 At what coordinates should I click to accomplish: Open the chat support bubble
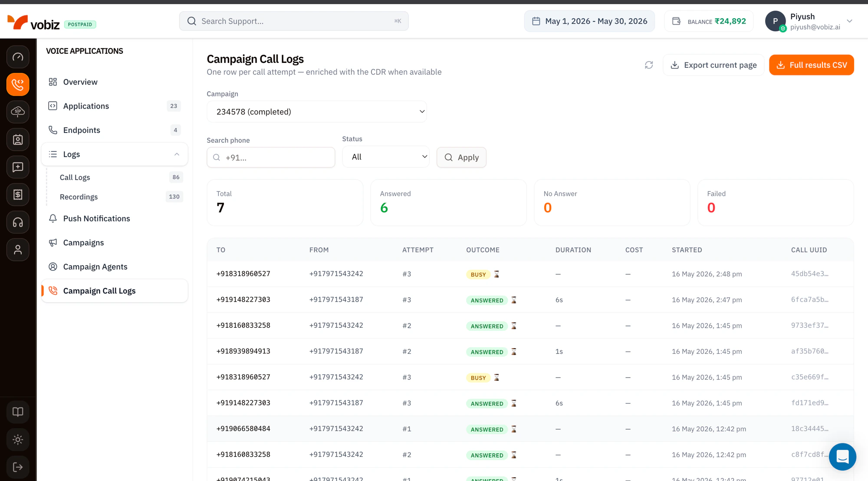point(842,457)
